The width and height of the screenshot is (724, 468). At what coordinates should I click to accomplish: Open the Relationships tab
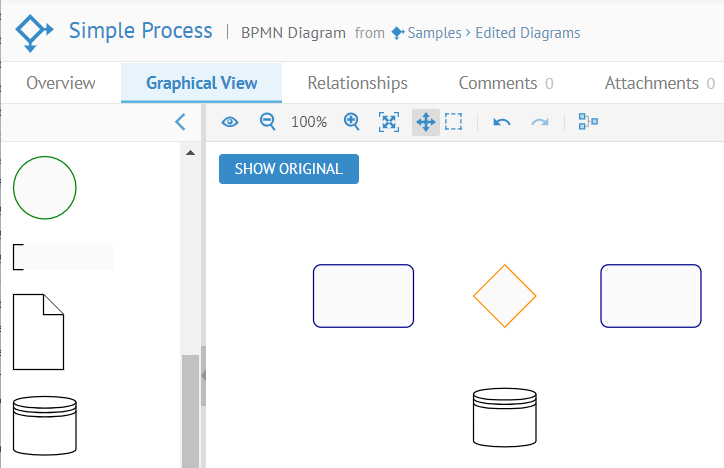pyautogui.click(x=357, y=83)
